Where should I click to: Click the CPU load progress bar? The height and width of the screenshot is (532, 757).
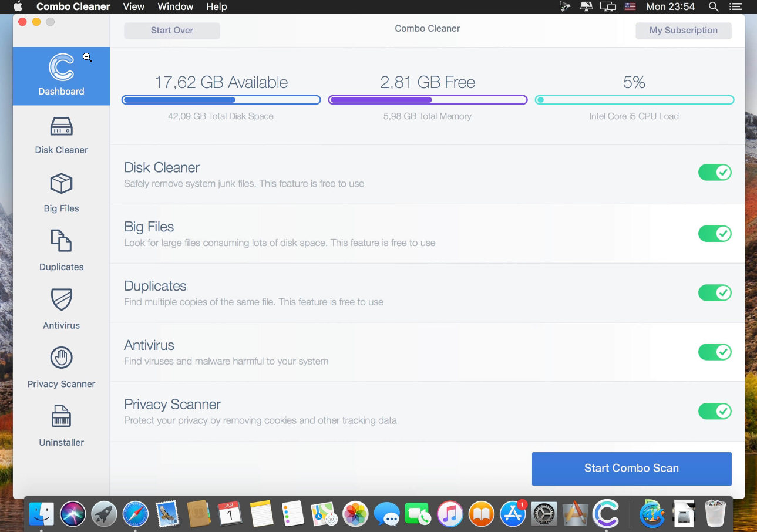pos(634,100)
